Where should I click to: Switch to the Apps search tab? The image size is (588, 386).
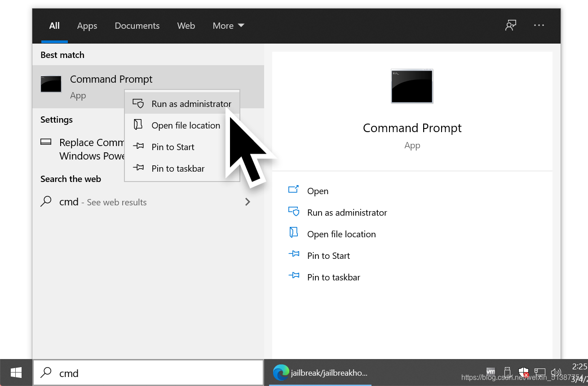pos(87,26)
